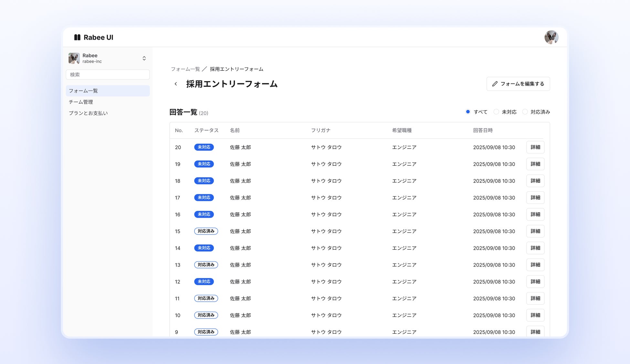Open the user avatar in top-right corner
The image size is (630, 364).
551,37
